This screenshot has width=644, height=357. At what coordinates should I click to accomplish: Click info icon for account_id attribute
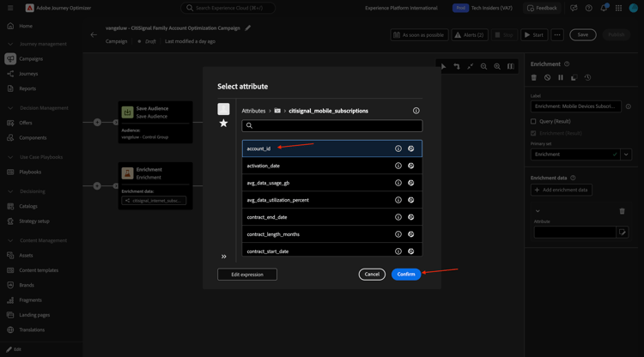(398, 148)
